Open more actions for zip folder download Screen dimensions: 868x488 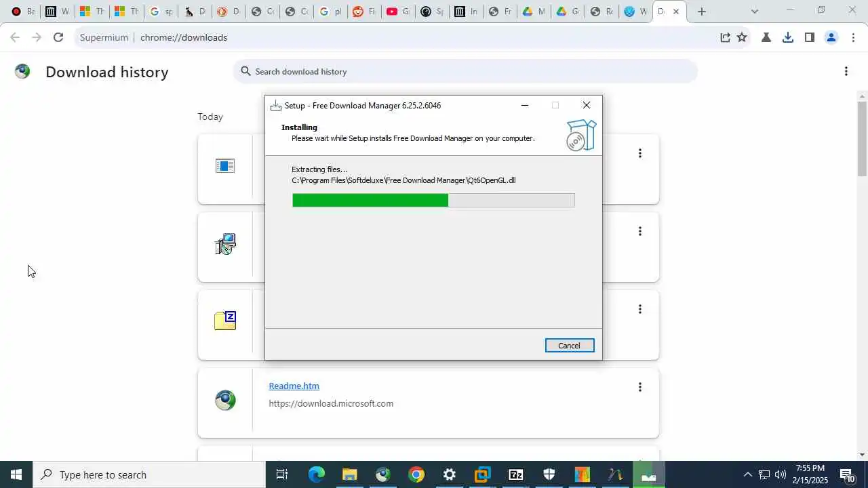pos(639,309)
